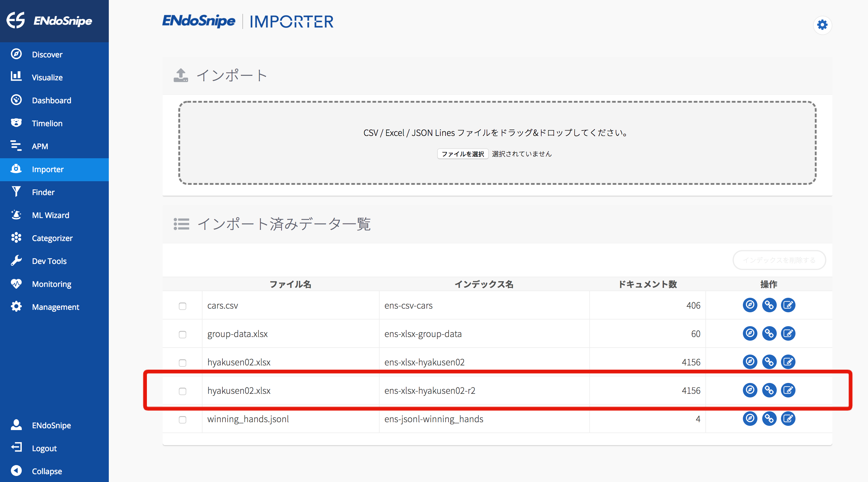Image resolution: width=868 pixels, height=482 pixels.
Task: Click the ens-xlsx-group-data index name
Action: [x=423, y=333]
